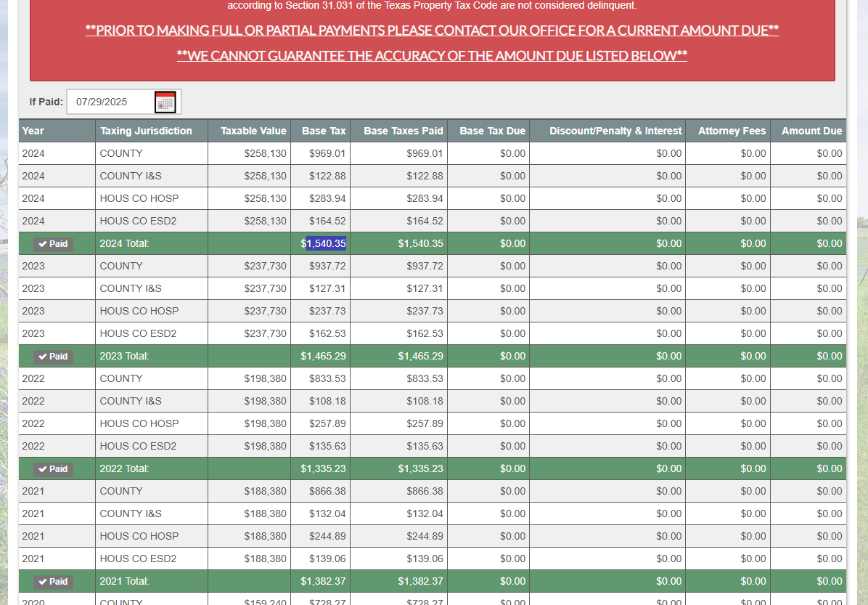The height and width of the screenshot is (605, 868).
Task: Click the Taxable Value column header
Action: [x=253, y=131]
